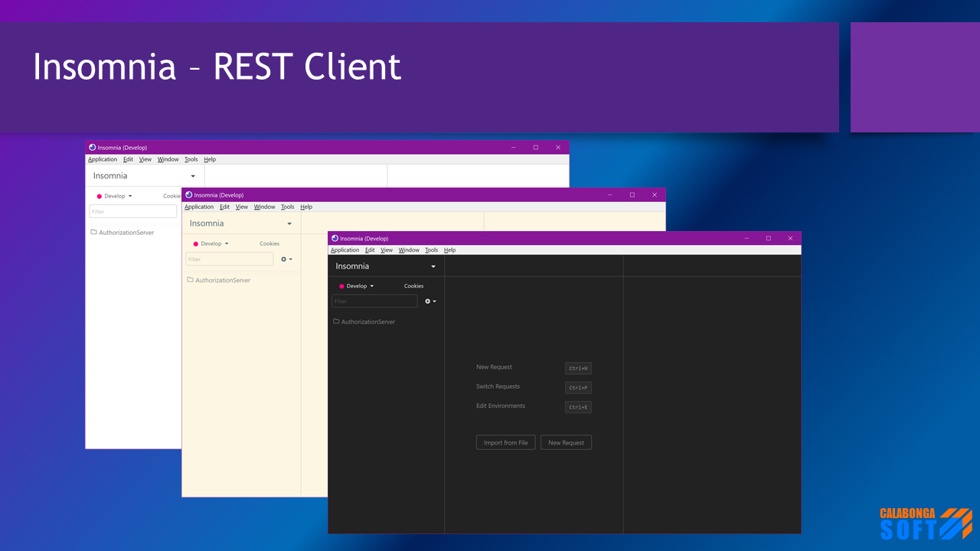Click Import from File button
980x551 pixels.
(505, 442)
